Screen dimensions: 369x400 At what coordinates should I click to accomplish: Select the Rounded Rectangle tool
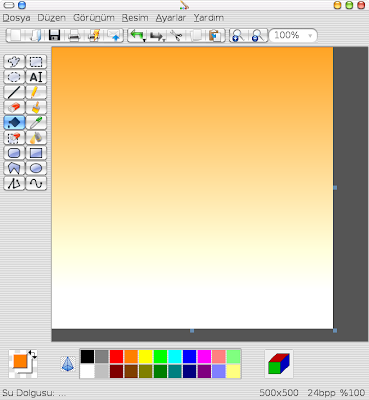coord(14,153)
